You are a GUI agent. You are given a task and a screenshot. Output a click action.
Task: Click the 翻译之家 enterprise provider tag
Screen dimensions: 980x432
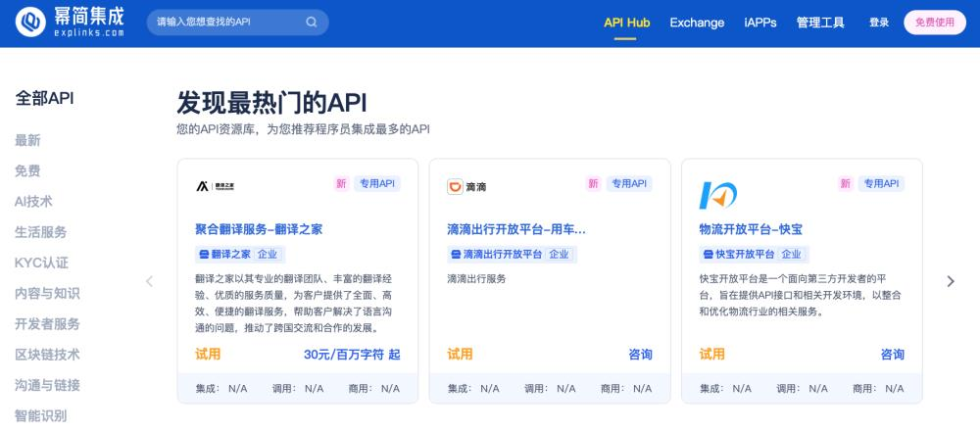tap(238, 254)
